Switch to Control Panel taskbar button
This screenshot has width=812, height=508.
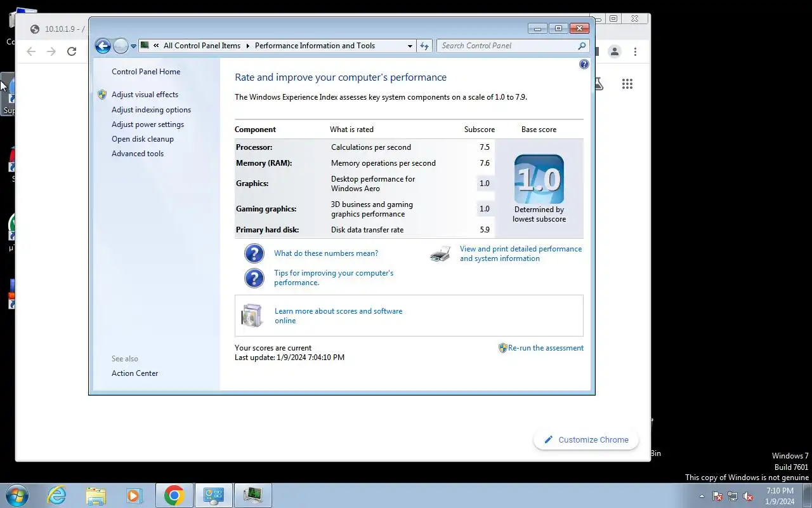[x=214, y=495]
